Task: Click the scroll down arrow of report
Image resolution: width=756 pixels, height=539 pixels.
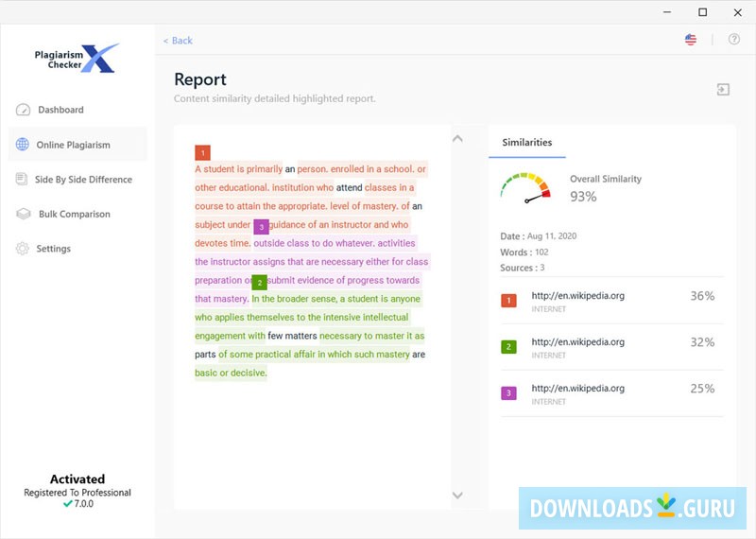Action: pos(457,496)
